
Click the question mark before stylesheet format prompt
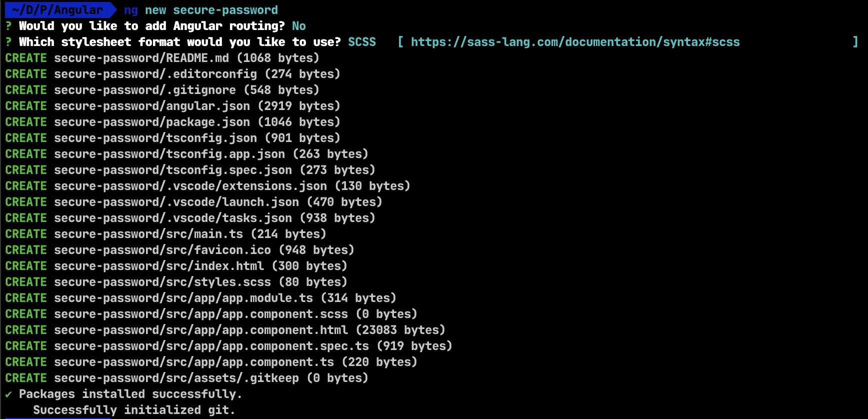point(8,42)
